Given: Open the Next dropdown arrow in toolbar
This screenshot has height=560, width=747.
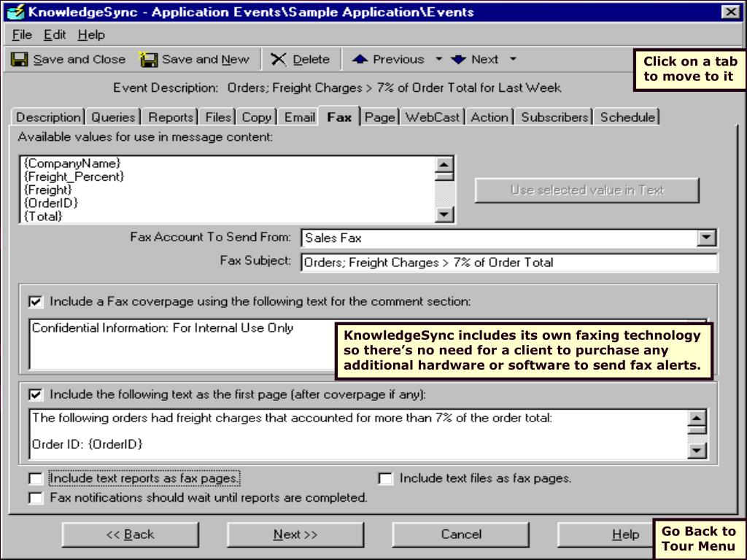Looking at the screenshot, I should click(513, 59).
